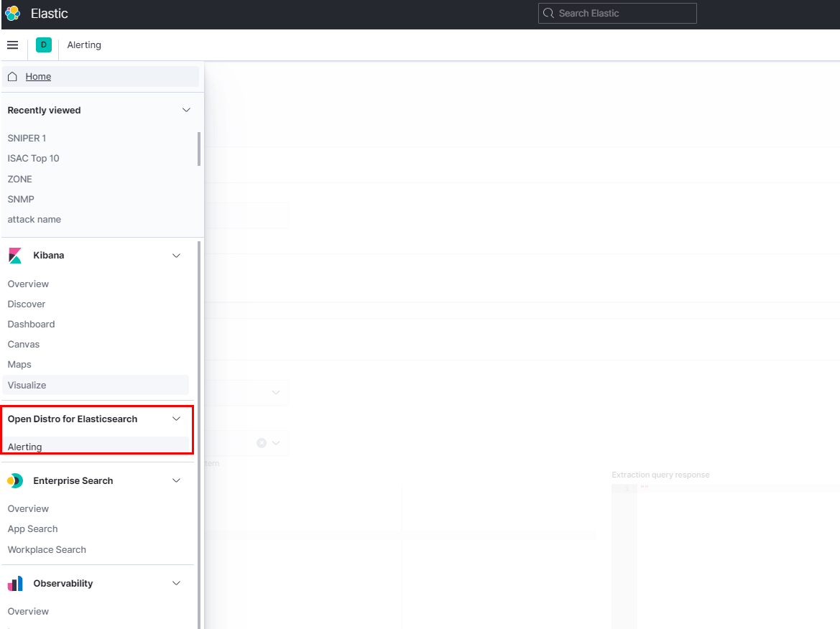
Task: Open Observability Overview
Action: tap(29, 611)
